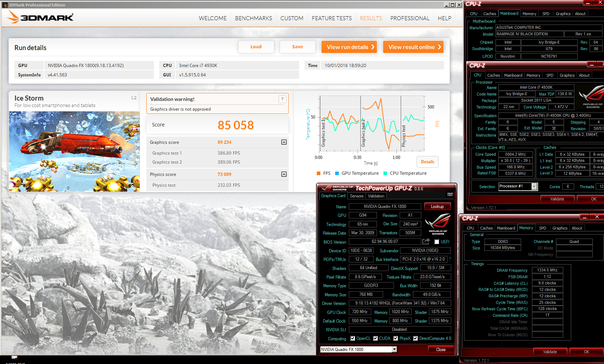The image size is (604, 364).
Task: Click the Save button in Run details
Action: pos(297,47)
